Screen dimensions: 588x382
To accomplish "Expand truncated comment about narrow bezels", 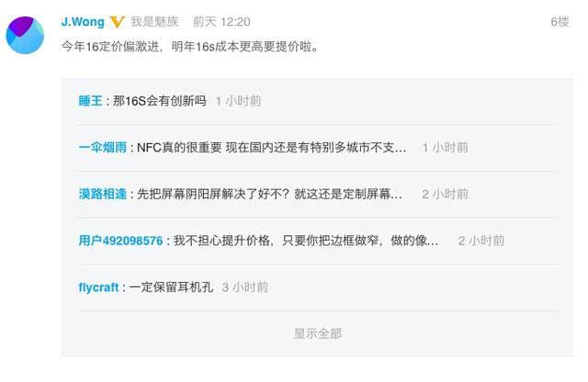I will 306,241.
